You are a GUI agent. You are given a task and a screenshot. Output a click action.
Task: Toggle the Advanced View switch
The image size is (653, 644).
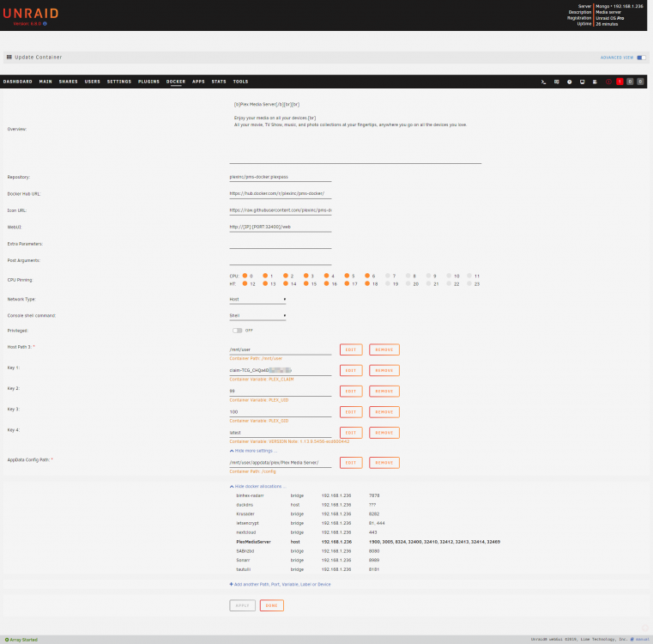[x=641, y=58]
